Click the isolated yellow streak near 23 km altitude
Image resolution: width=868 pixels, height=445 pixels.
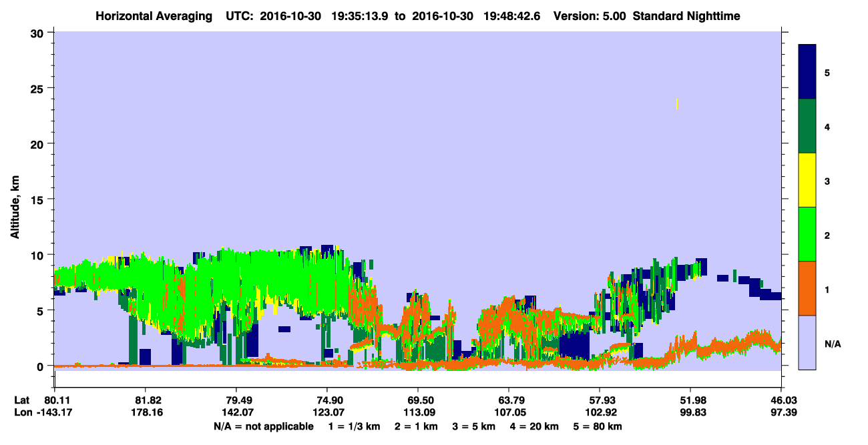(x=677, y=103)
